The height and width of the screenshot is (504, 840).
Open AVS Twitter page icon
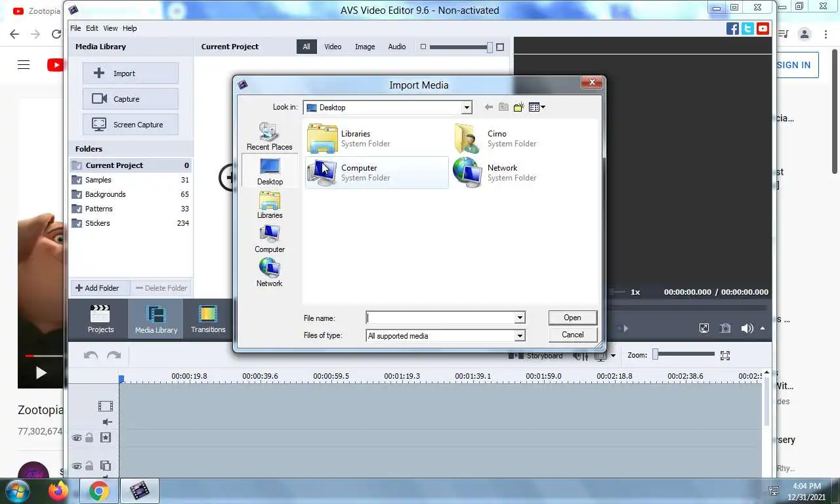click(x=747, y=28)
